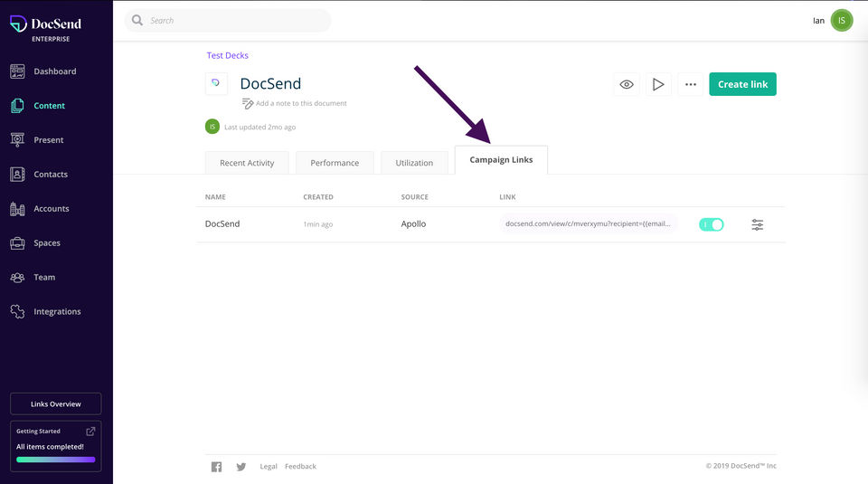Click the DocSend name cell
This screenshot has height=484, width=868.
click(x=222, y=223)
